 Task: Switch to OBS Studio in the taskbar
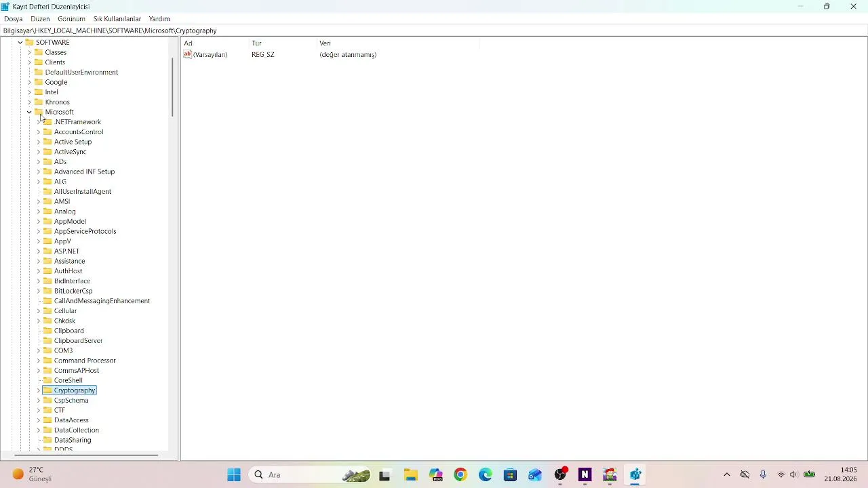point(561,474)
